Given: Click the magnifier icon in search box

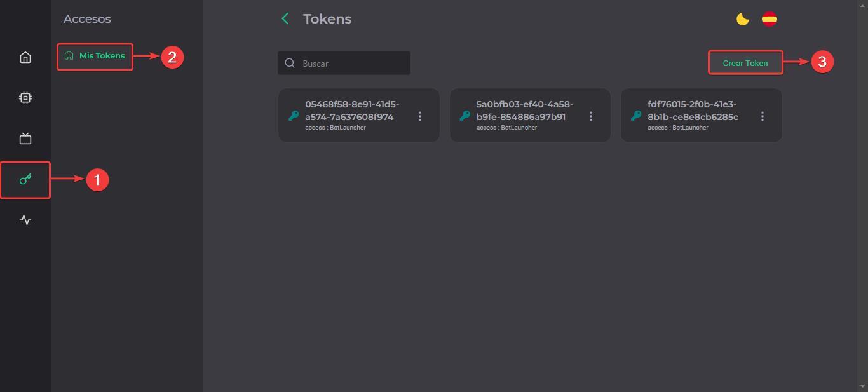Looking at the screenshot, I should click(290, 63).
